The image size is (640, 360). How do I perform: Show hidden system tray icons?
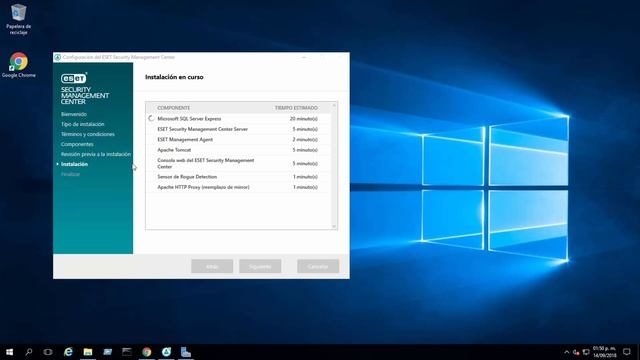tap(567, 352)
